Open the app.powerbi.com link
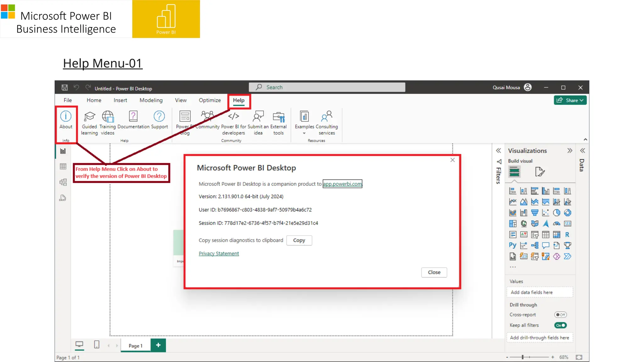 click(342, 184)
